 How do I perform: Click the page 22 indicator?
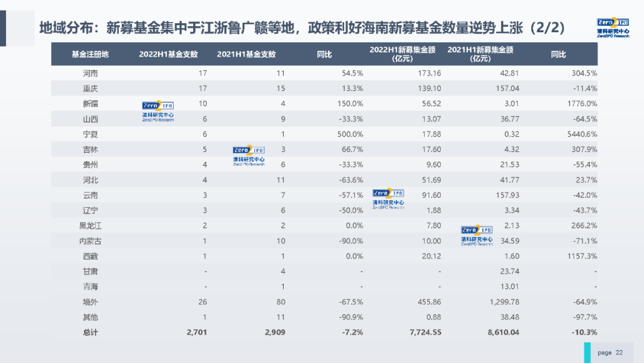tap(610, 352)
